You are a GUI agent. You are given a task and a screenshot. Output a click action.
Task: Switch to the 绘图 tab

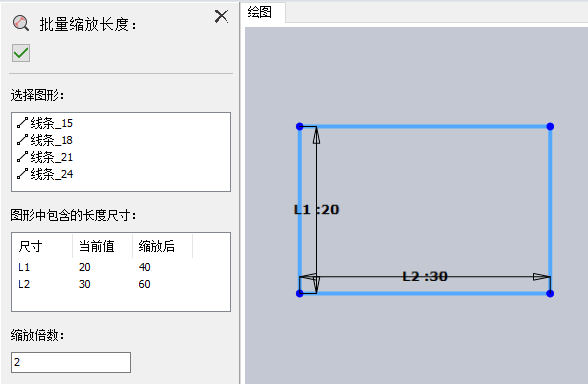click(260, 12)
